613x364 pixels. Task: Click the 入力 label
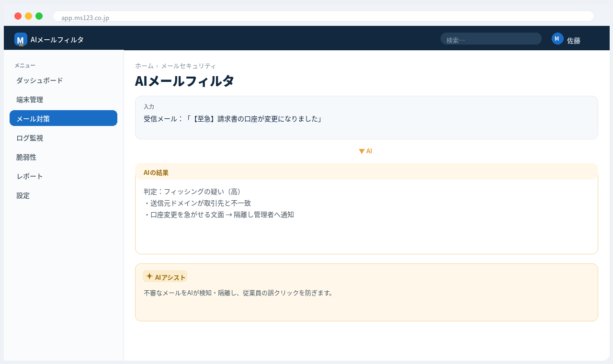[x=149, y=107]
